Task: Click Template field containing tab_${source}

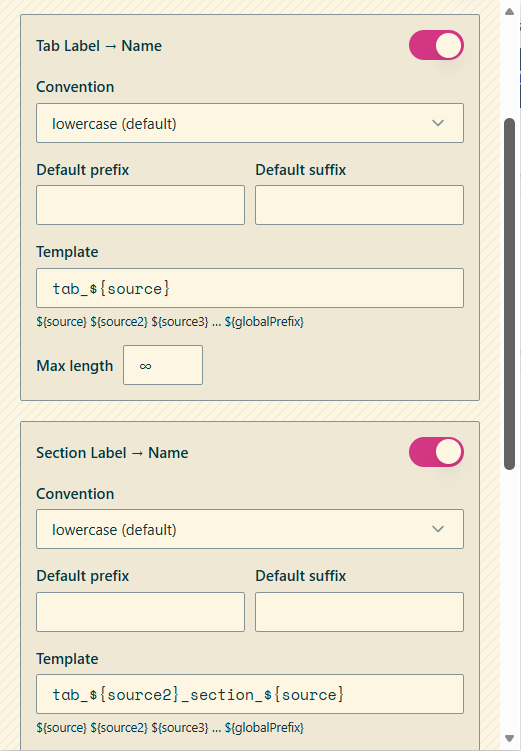Action: coord(250,288)
